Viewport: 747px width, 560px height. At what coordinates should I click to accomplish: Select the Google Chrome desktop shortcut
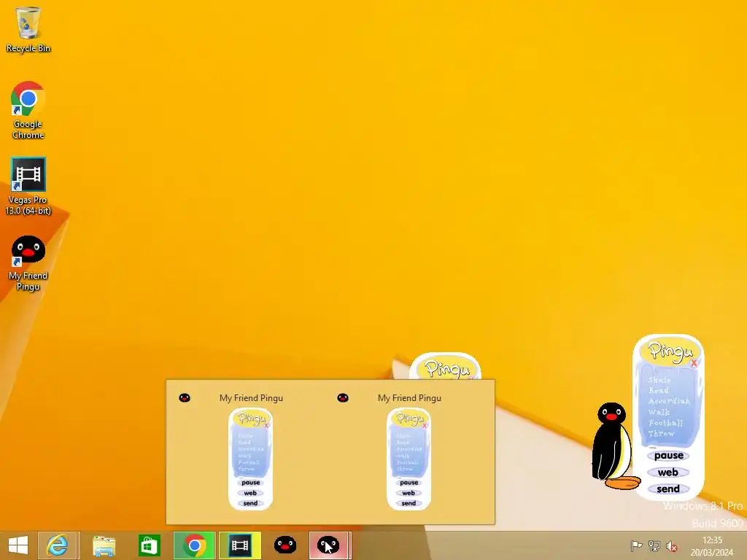pyautogui.click(x=28, y=110)
